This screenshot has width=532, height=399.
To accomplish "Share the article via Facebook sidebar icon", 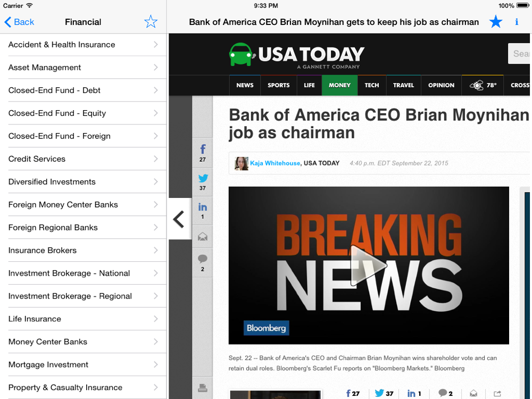I will [203, 153].
